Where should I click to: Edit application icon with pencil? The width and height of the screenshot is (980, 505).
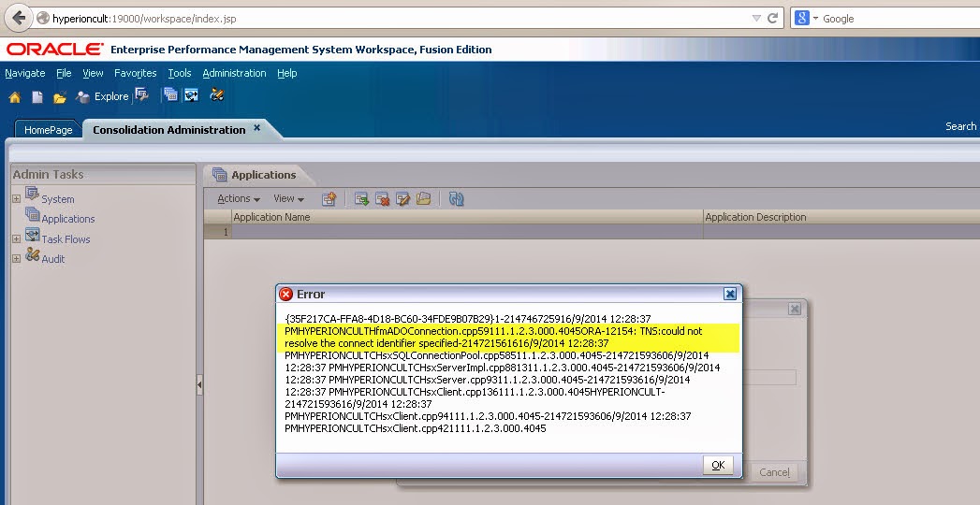pos(402,198)
